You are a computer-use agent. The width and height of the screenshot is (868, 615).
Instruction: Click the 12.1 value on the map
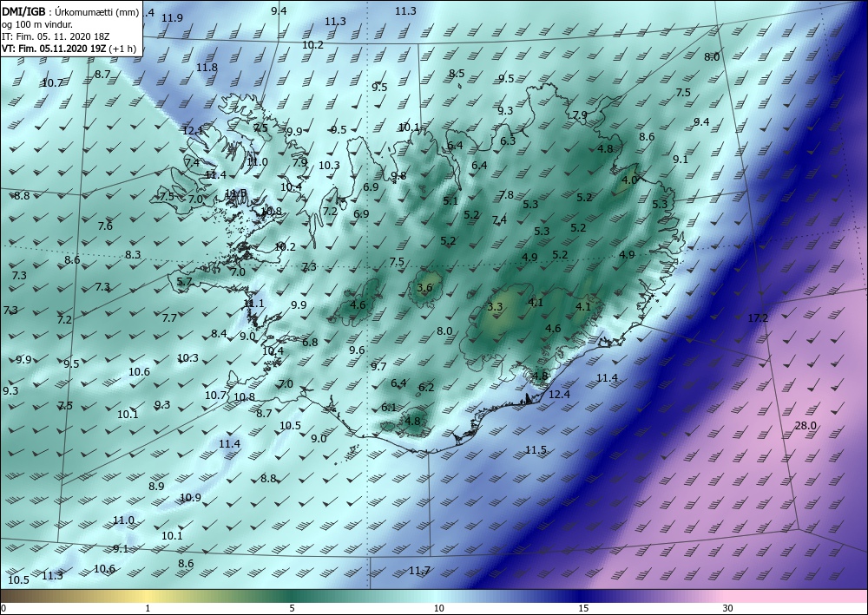point(194,131)
